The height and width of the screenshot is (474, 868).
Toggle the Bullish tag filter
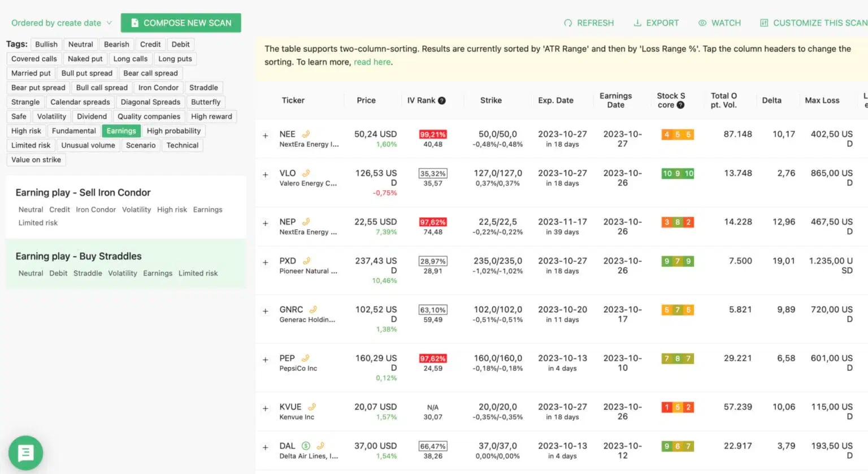(x=46, y=44)
